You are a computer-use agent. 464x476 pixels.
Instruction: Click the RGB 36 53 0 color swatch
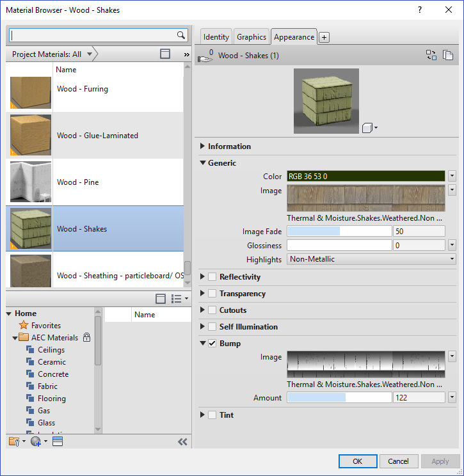pos(365,176)
